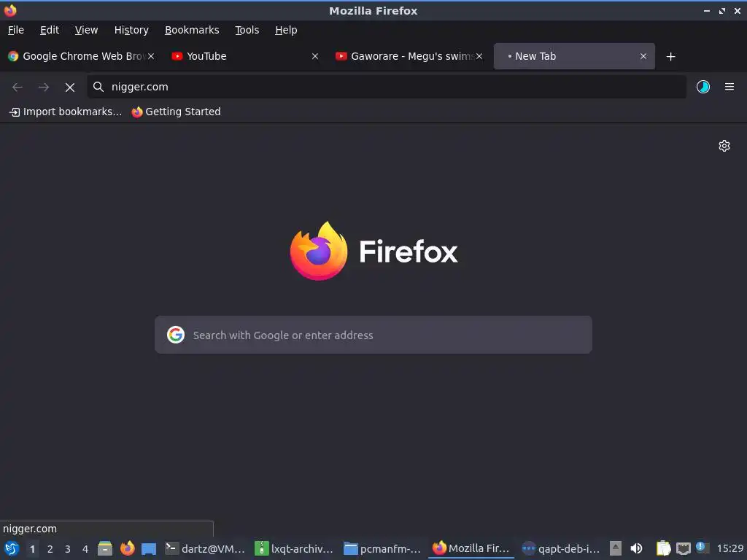Open the View menu
747x560 pixels.
coord(86,30)
